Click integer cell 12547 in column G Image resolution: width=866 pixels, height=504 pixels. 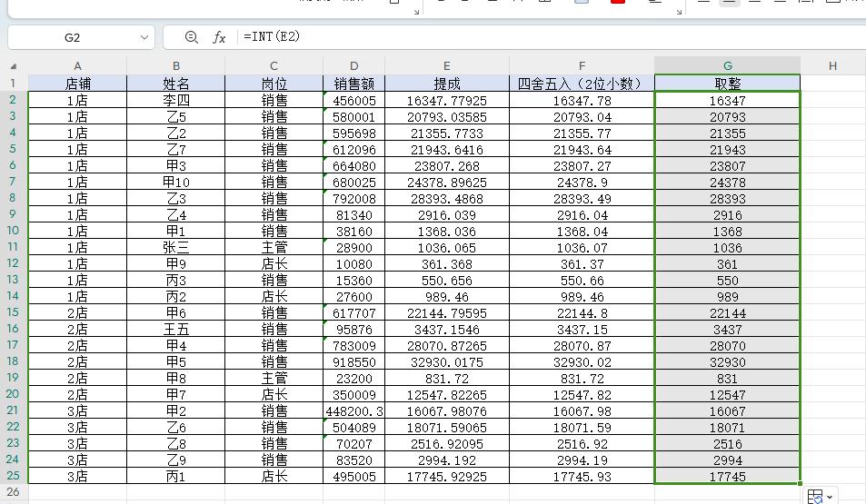(x=727, y=395)
